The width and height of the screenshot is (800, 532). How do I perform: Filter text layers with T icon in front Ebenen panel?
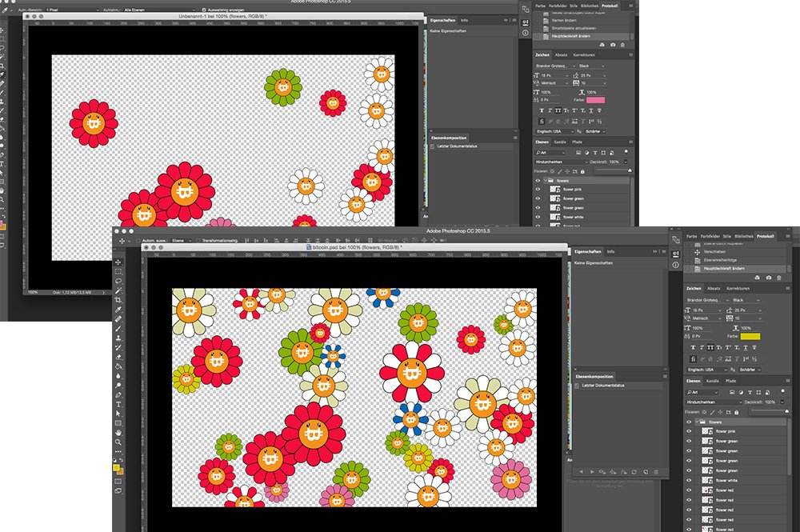point(750,392)
